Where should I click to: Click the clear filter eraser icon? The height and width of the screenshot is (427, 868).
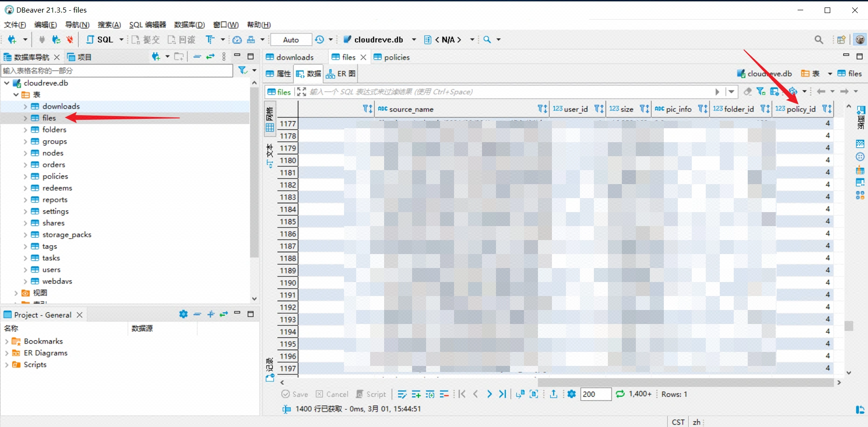pos(747,91)
